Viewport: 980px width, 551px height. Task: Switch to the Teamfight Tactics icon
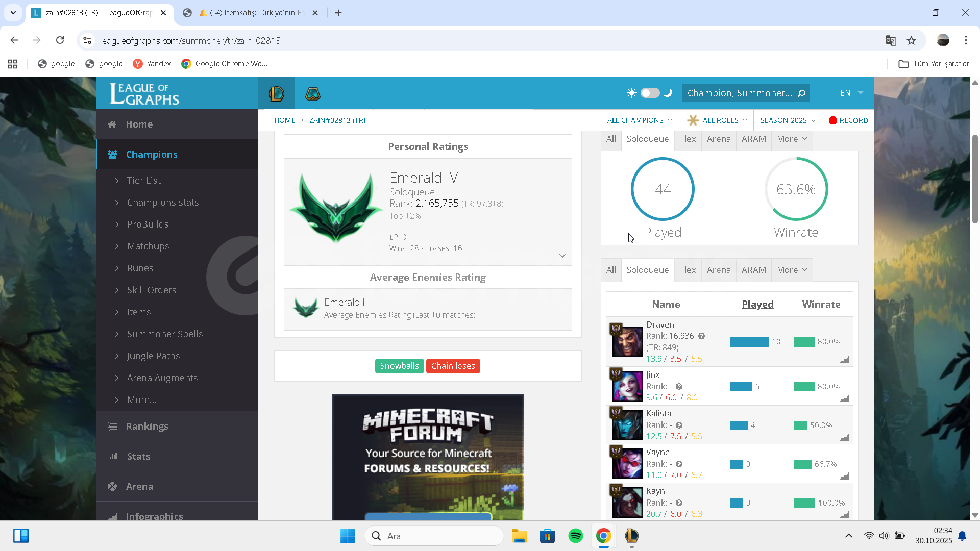(312, 93)
